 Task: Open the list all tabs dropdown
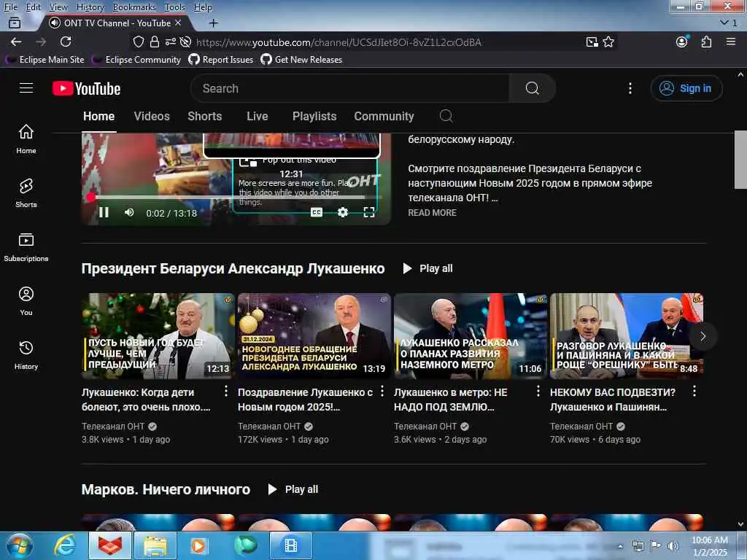tap(729, 23)
